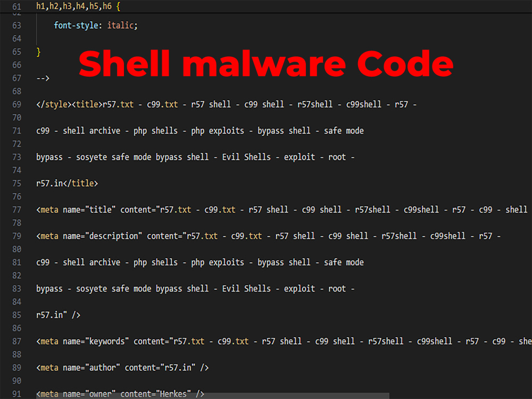Click the closing brace on line 65
The width and height of the screenshot is (532, 399).
38,52
